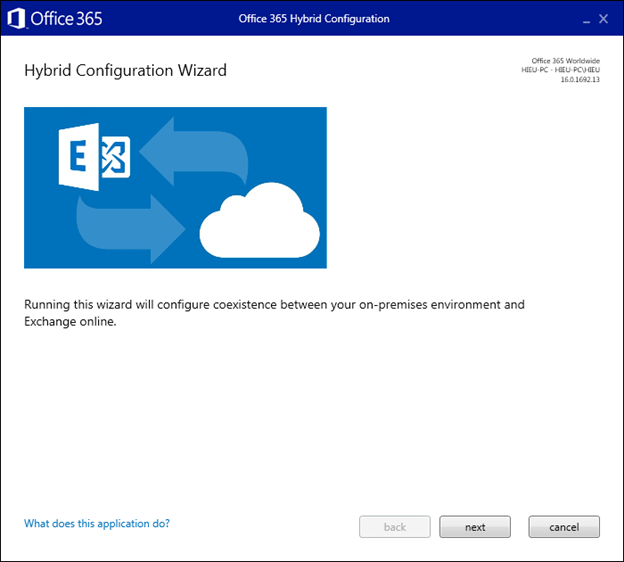The height and width of the screenshot is (562, 624).
Task: Click the "Hybrid Configuration Wizard" heading
Action: tap(125, 70)
